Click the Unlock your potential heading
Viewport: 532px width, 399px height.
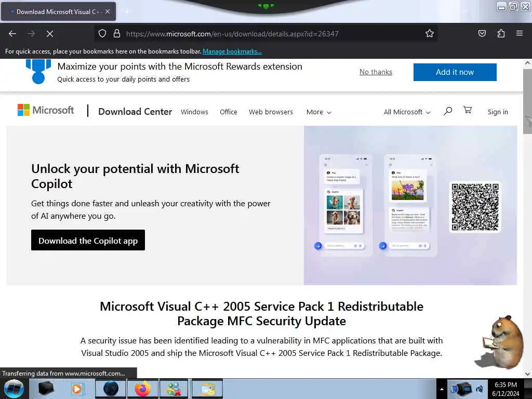135,176
